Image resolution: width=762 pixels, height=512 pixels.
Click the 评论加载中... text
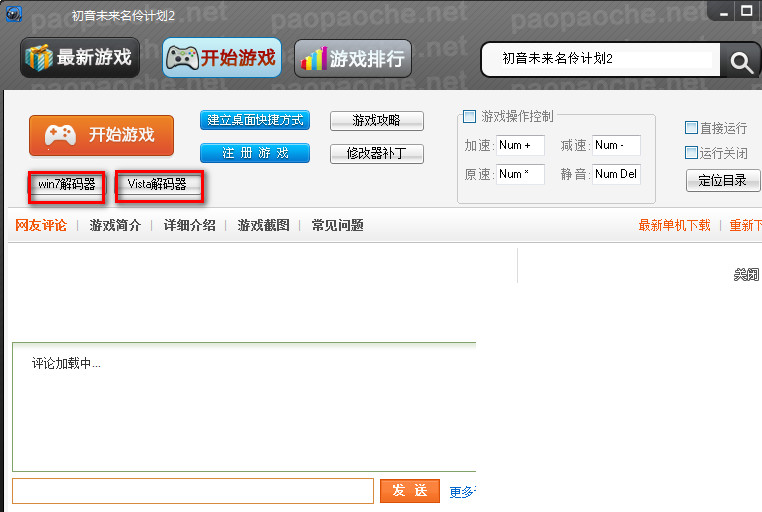coord(66,363)
